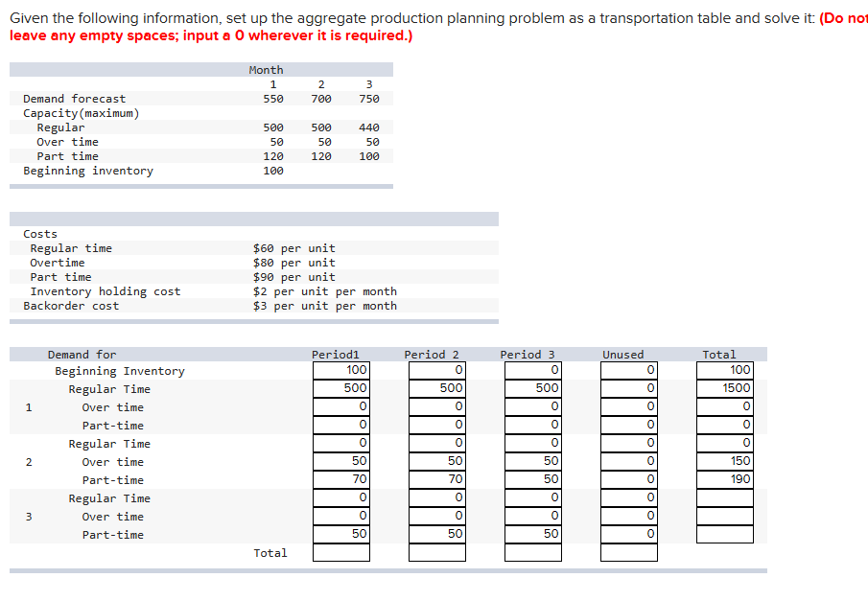The image size is (868, 601).
Task: Click month 1 Part-time Total column field
Action: pyautogui.click(x=725, y=425)
